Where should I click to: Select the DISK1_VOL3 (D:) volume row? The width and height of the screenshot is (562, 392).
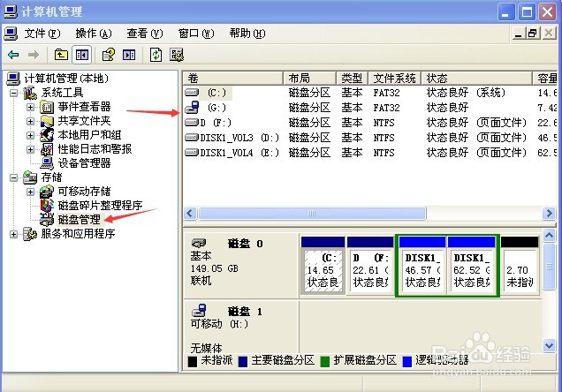click(x=370, y=138)
